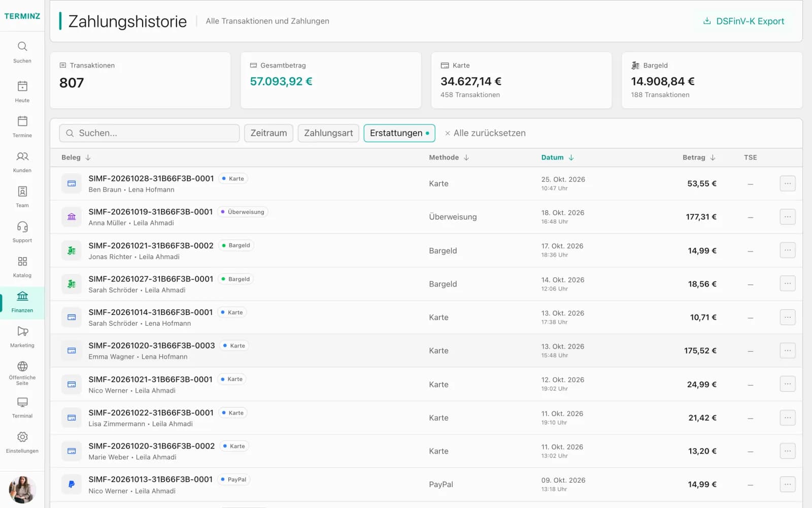
Task: Click bank icon of Anna Müller transaction
Action: click(72, 217)
